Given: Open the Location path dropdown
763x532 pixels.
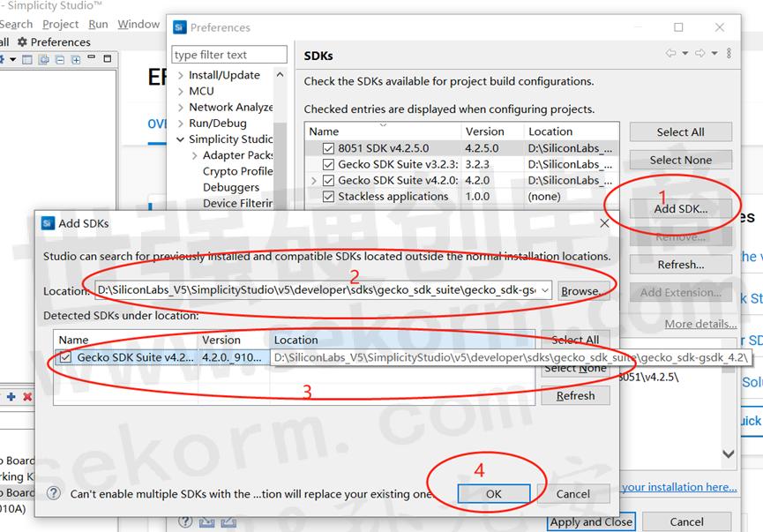Looking at the screenshot, I should 544,290.
